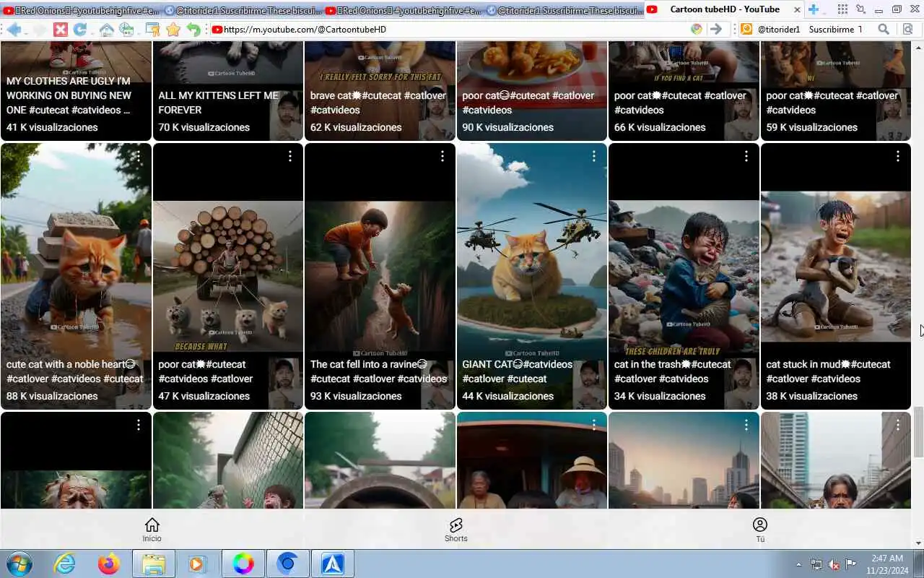Open a new tab with the plus icon
This screenshot has height=578, width=924.
click(x=814, y=9)
